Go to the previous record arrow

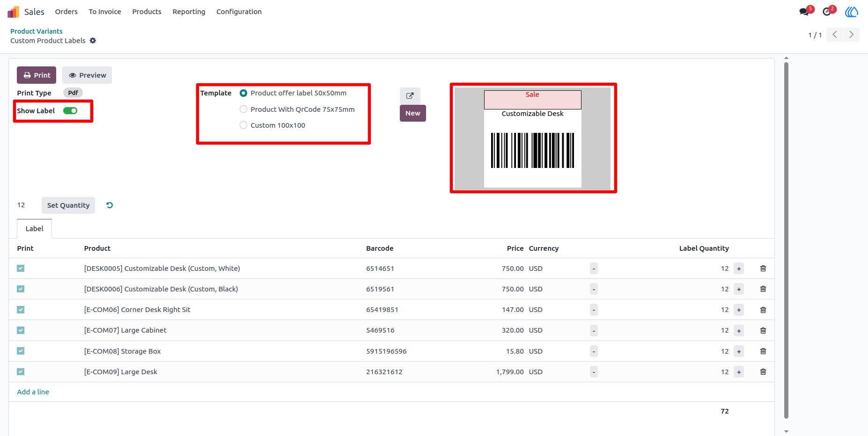pos(835,35)
